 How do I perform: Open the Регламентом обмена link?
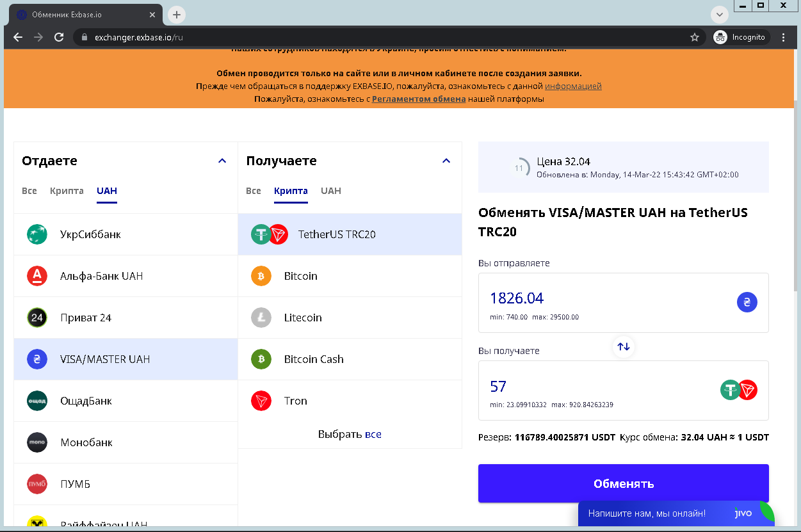[419, 99]
